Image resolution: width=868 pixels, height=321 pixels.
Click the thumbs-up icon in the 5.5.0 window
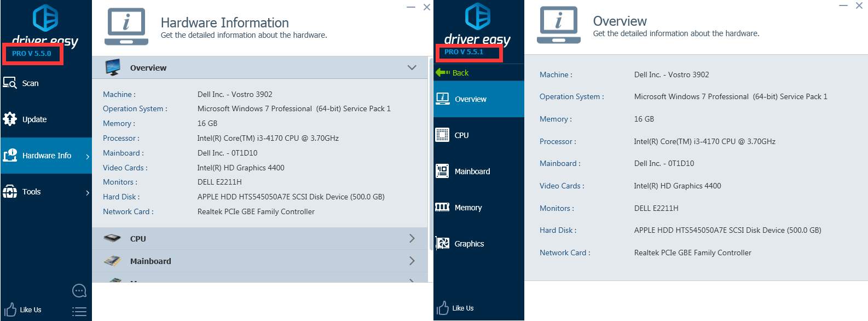10,309
